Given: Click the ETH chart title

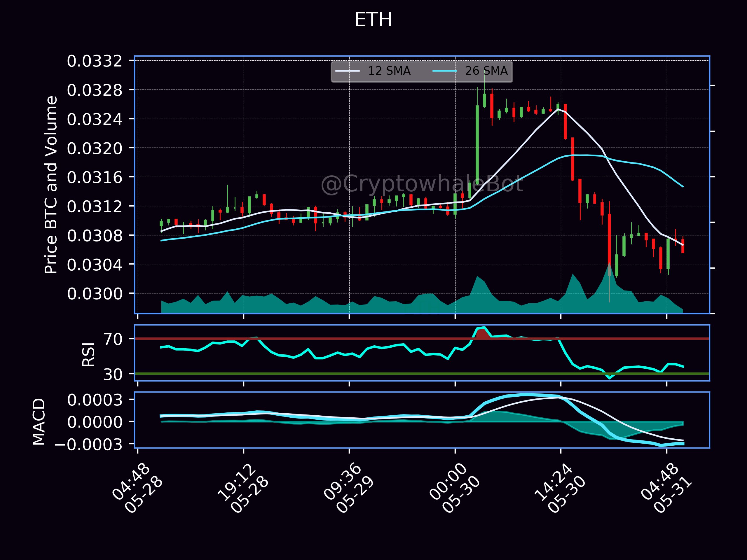Looking at the screenshot, I should click(373, 20).
